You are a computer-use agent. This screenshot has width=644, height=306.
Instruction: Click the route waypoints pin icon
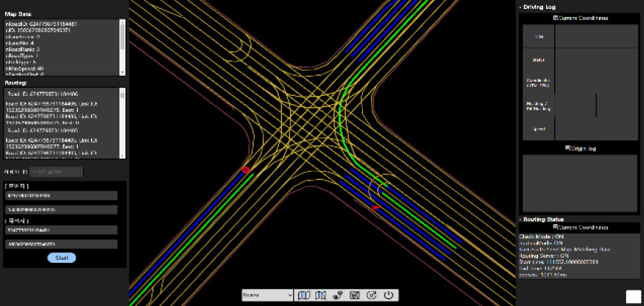point(338,296)
